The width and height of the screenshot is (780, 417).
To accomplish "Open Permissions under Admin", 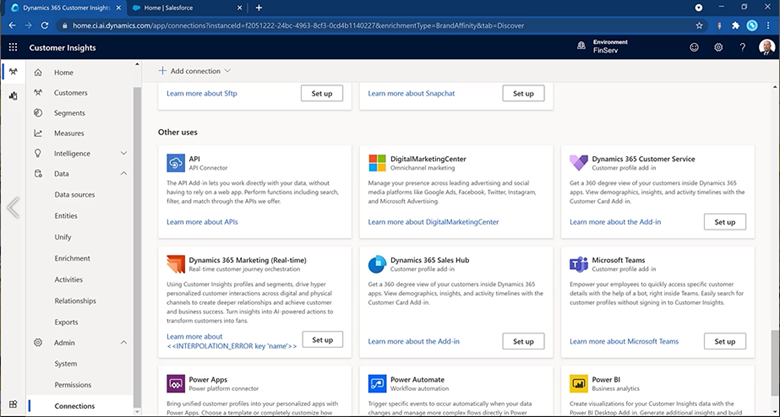I will pyautogui.click(x=73, y=385).
